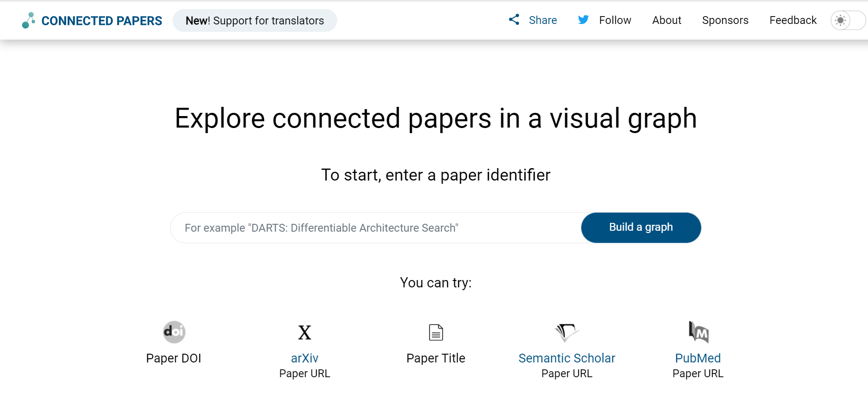Click the PubMed logo icon

[698, 332]
